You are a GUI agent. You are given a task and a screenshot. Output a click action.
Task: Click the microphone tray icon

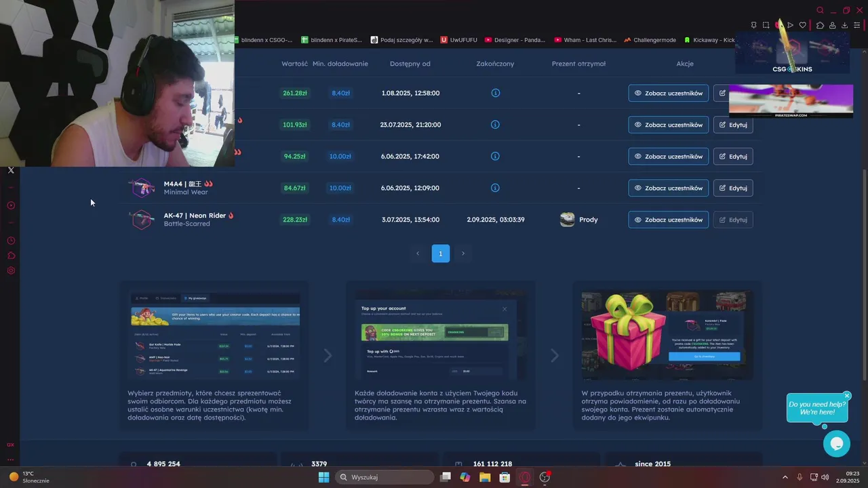[x=800, y=477]
